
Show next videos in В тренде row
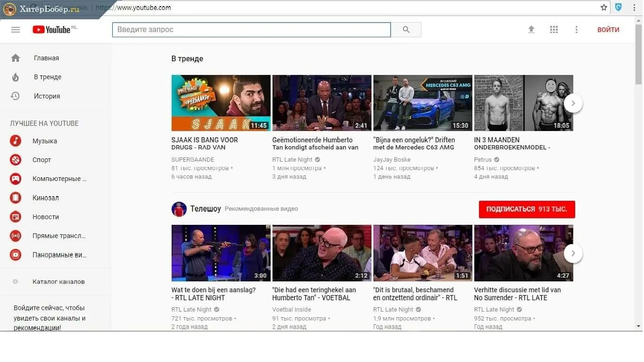pyautogui.click(x=573, y=103)
